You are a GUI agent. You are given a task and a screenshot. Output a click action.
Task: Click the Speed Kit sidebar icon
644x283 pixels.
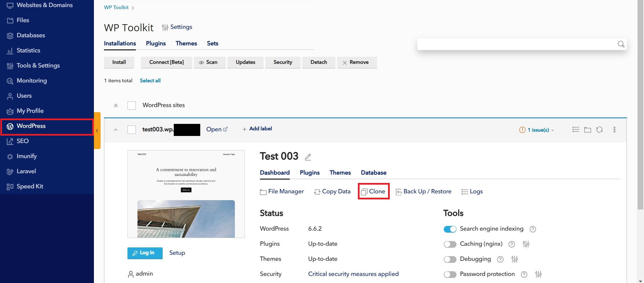(10, 187)
